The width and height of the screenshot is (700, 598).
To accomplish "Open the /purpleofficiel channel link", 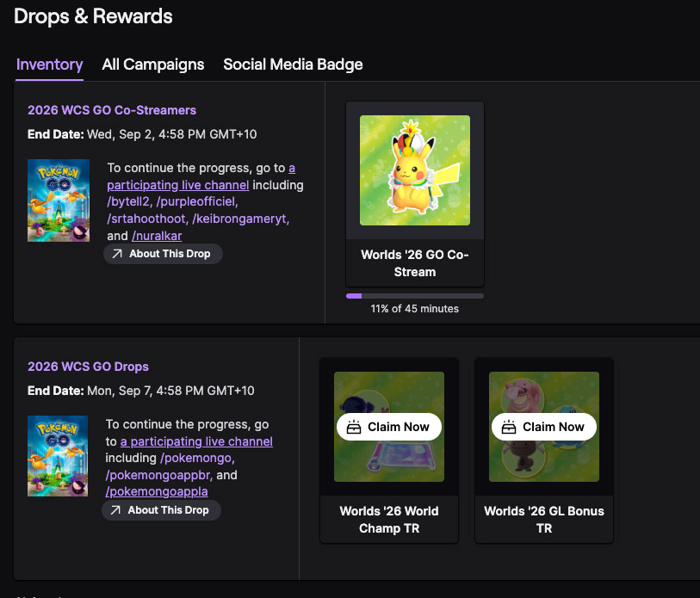I will tap(197, 201).
